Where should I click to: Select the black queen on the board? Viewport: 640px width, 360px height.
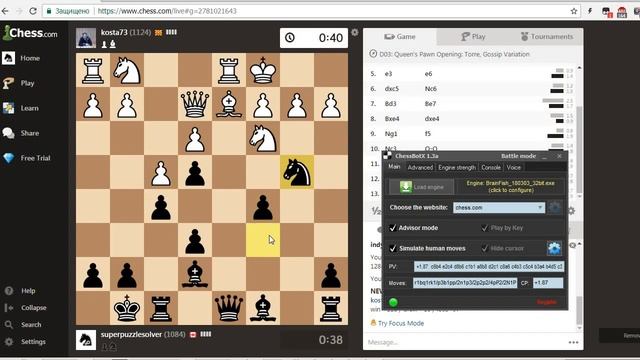click(x=229, y=308)
